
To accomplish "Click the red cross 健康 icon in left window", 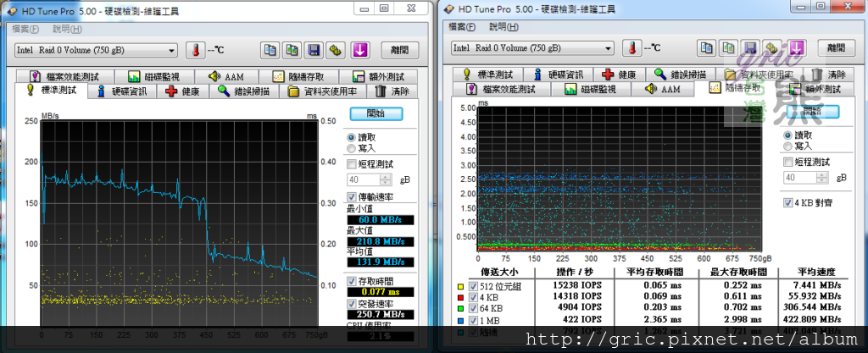I will tap(173, 91).
